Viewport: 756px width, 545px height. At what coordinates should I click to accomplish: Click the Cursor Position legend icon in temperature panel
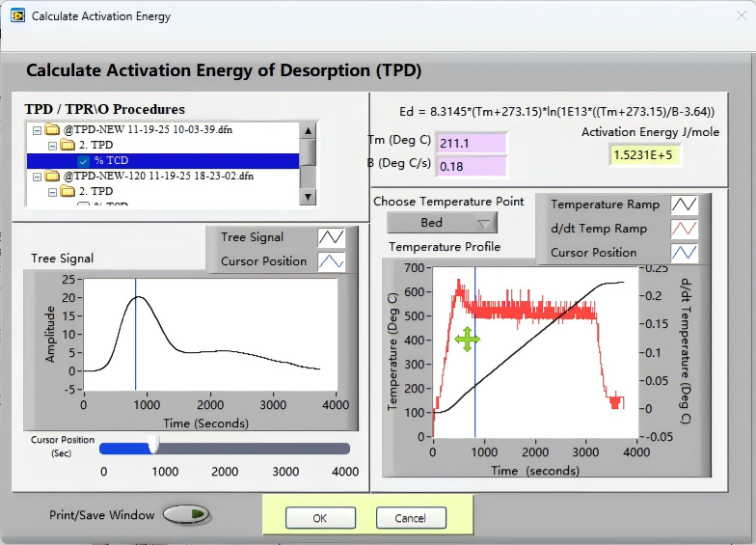pyautogui.click(x=685, y=253)
